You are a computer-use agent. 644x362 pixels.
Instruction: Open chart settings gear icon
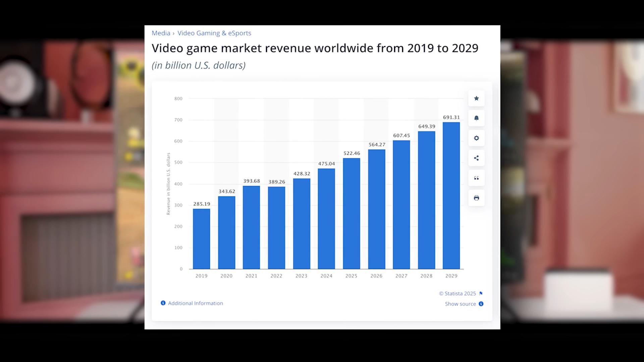pos(476,138)
